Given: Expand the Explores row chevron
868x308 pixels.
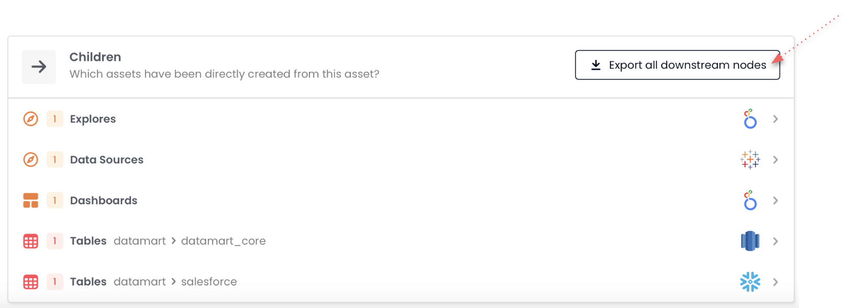Looking at the screenshot, I should pyautogui.click(x=775, y=119).
